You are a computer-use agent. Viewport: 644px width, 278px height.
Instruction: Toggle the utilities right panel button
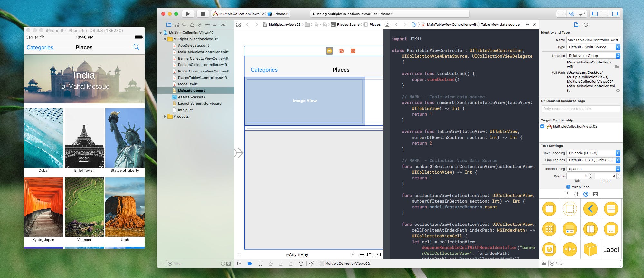615,14
